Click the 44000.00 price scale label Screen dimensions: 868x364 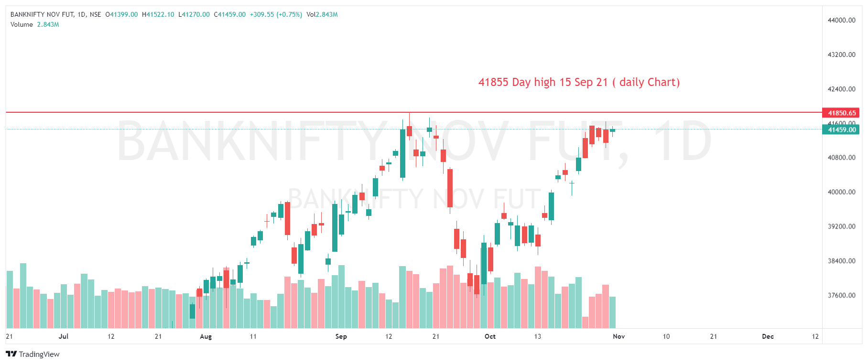[x=841, y=20]
